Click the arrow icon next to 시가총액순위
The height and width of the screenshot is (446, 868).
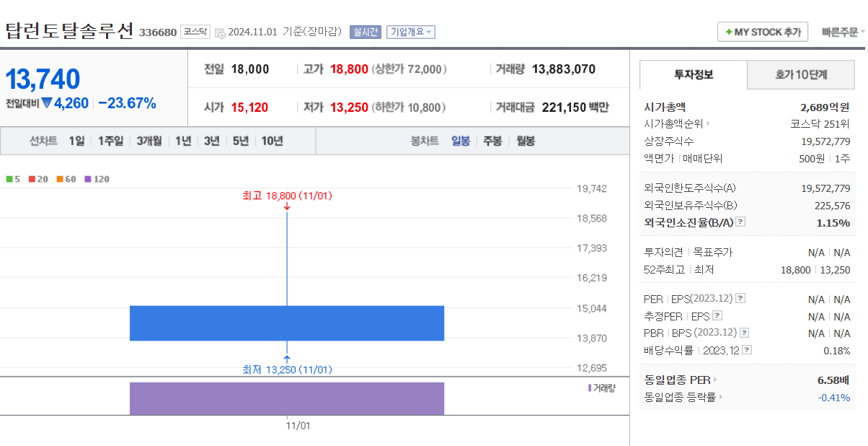click(708, 124)
